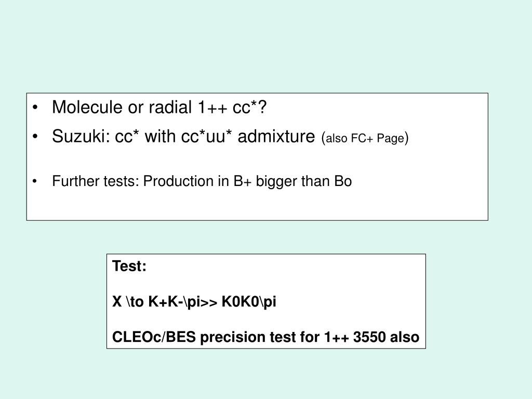Click the word 'Suzuki:' in second bullet
Screen dimensions: 532x399
coord(81,137)
